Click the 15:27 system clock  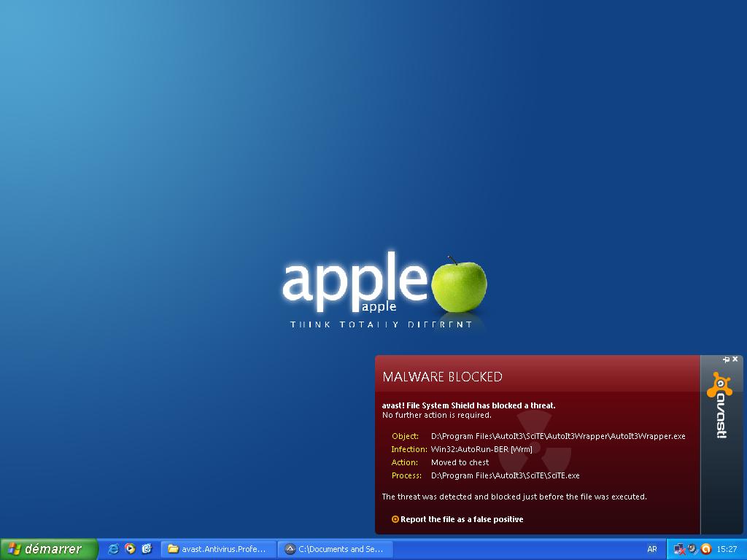(x=727, y=549)
